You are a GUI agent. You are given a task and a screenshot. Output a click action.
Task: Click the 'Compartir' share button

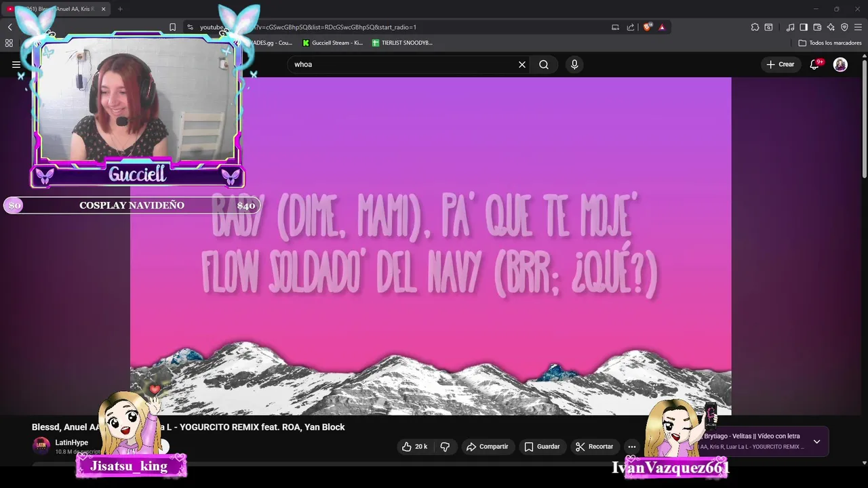tap(487, 447)
